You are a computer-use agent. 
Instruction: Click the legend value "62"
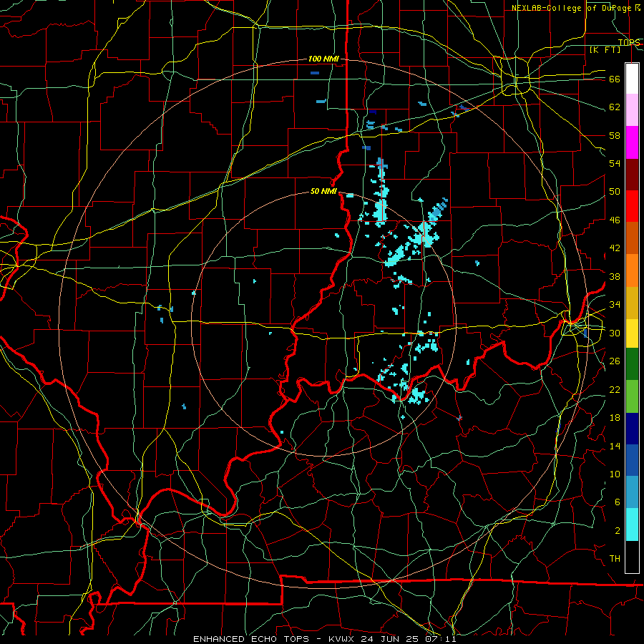tap(615, 107)
